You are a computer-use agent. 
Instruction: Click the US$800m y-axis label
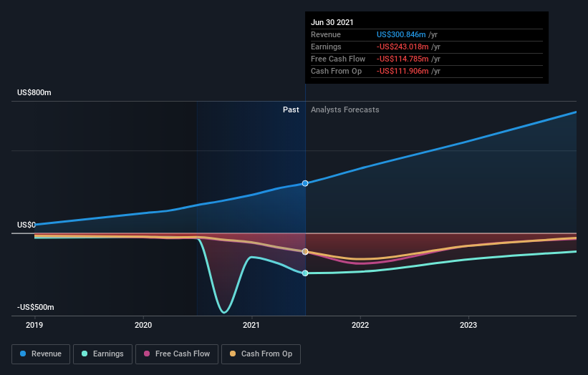[x=34, y=92]
